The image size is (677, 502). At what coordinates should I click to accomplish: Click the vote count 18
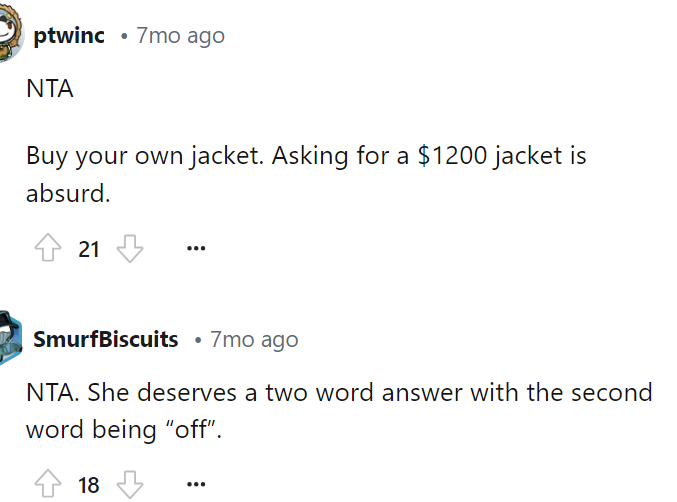(x=89, y=486)
